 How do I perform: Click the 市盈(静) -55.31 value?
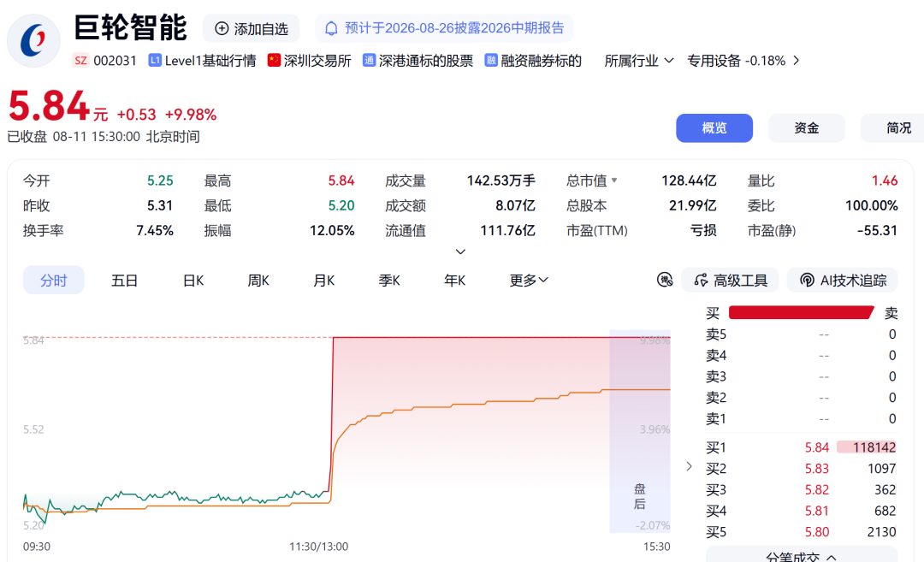(877, 230)
